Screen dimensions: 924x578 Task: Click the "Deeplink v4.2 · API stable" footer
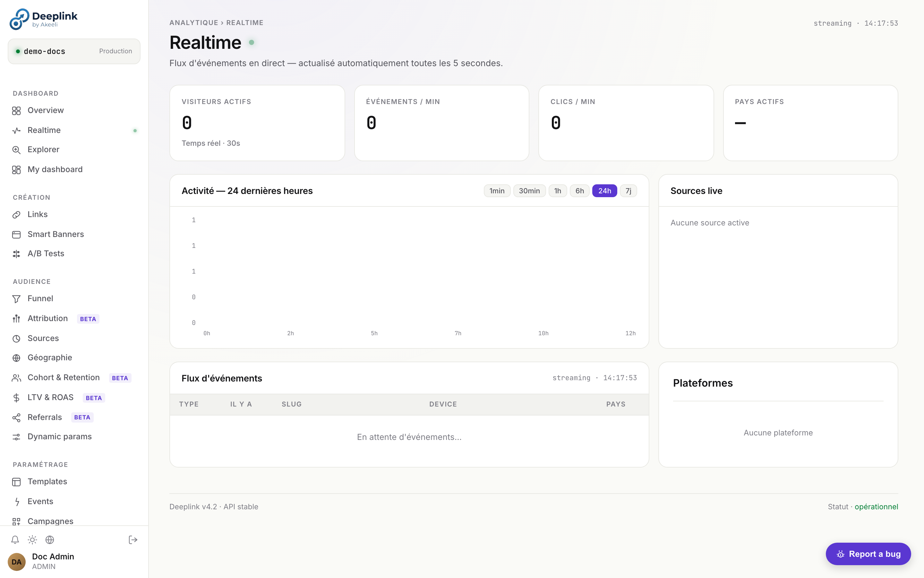point(214,507)
